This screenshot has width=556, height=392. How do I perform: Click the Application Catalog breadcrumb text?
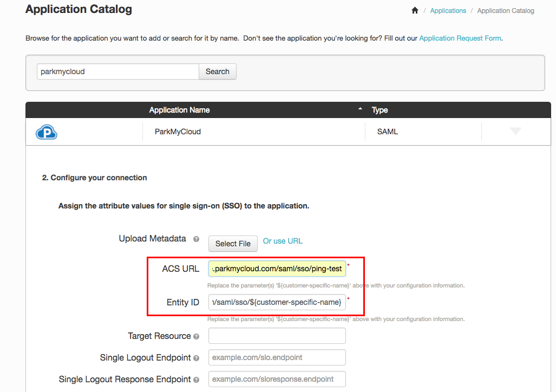pyautogui.click(x=505, y=11)
